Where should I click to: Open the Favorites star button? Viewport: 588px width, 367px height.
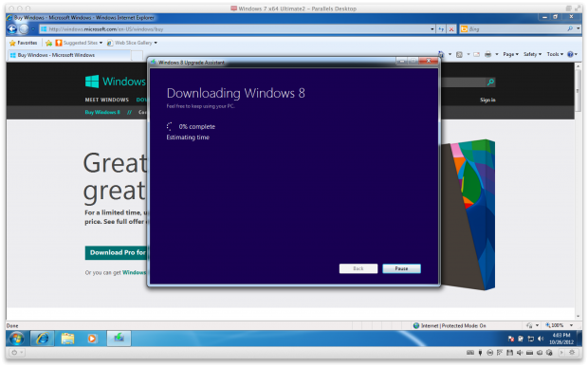[x=24, y=43]
